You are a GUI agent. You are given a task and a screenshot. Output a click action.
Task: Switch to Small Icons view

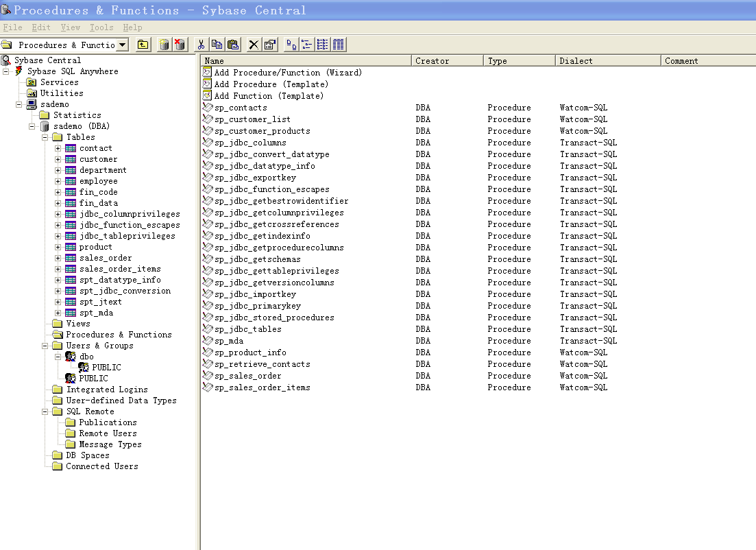pyautogui.click(x=306, y=45)
